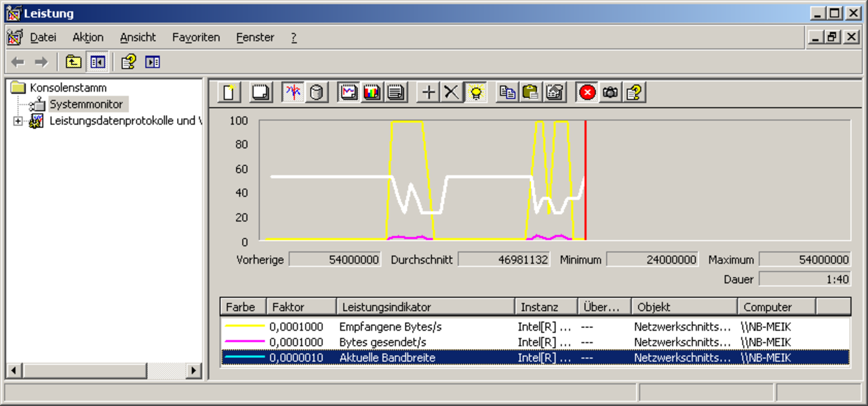
Task: Click the Vorherige value 54000000 field
Action: pyautogui.click(x=335, y=260)
